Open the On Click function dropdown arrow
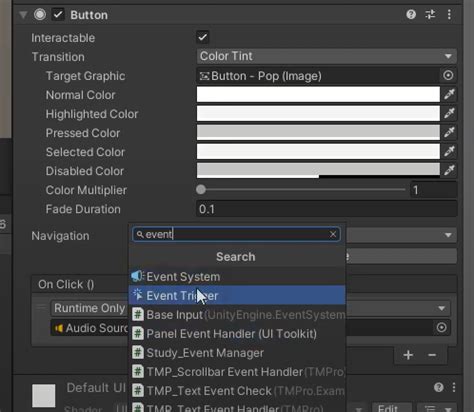The width and height of the screenshot is (474, 412). [442, 308]
